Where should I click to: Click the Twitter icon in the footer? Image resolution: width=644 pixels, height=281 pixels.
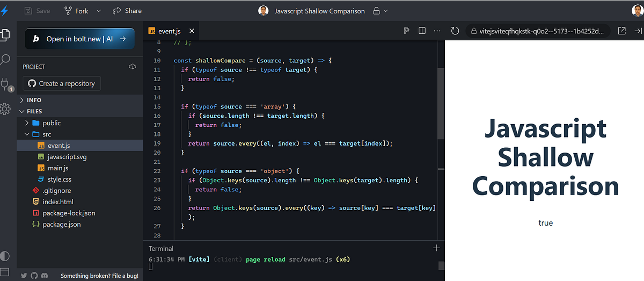coord(24,276)
